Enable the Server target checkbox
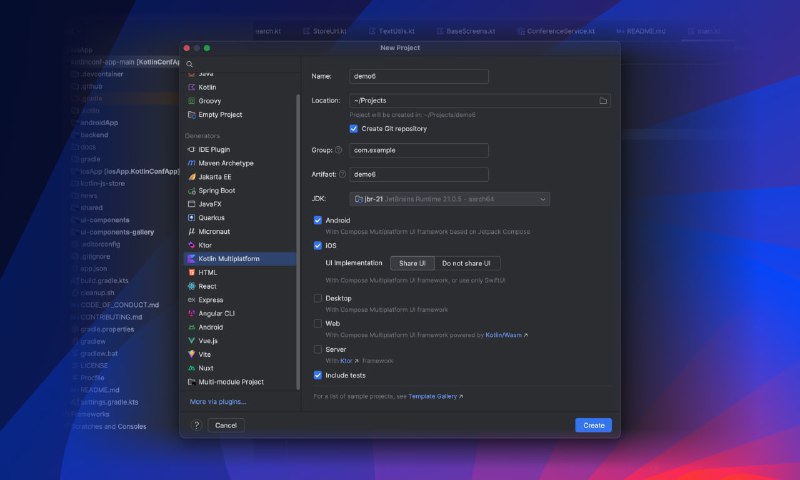Image resolution: width=800 pixels, height=480 pixels. coord(318,349)
